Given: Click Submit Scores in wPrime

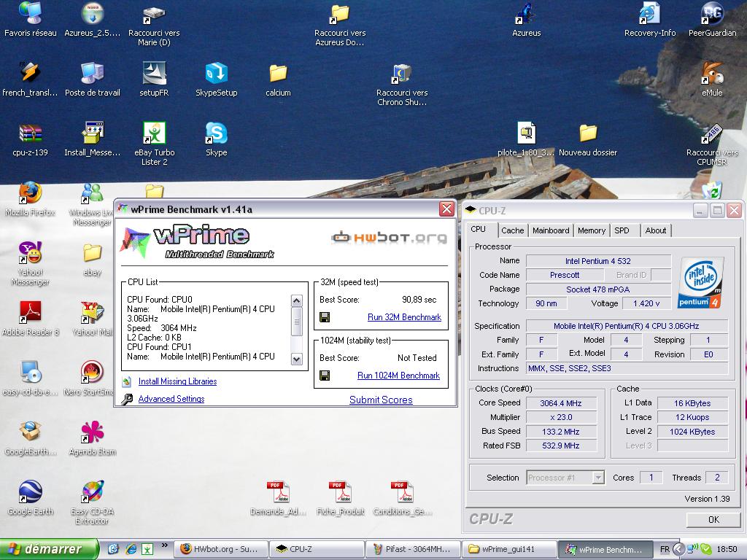Looking at the screenshot, I should coord(381,400).
